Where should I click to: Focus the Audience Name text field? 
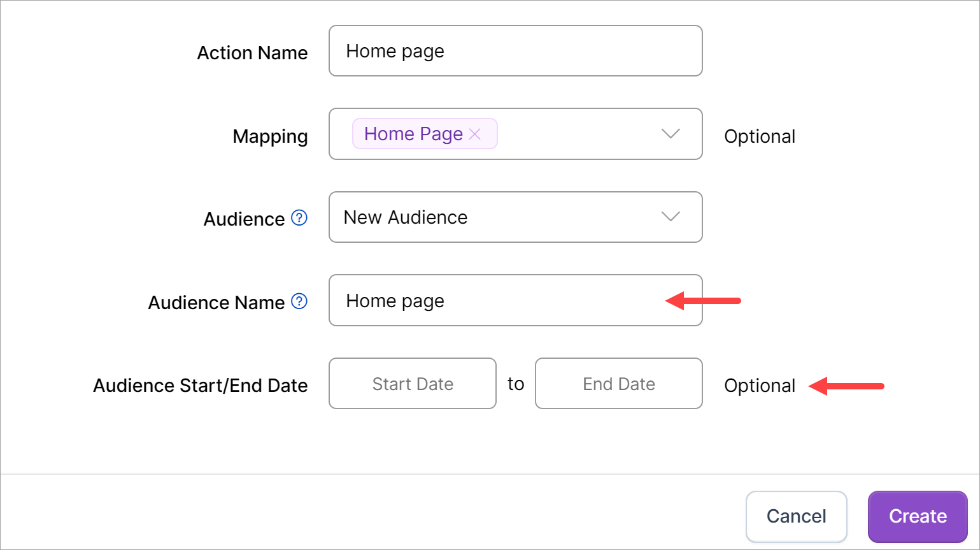tap(497, 301)
